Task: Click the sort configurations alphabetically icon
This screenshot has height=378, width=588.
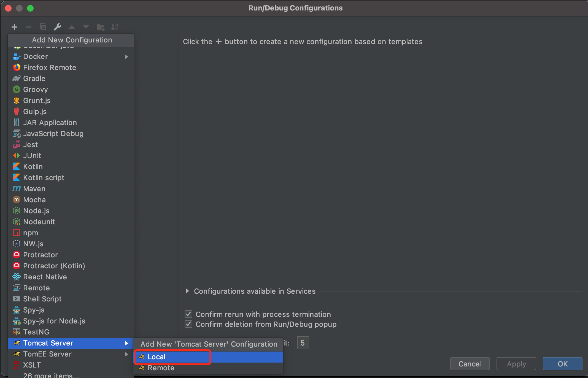Action: pyautogui.click(x=115, y=27)
